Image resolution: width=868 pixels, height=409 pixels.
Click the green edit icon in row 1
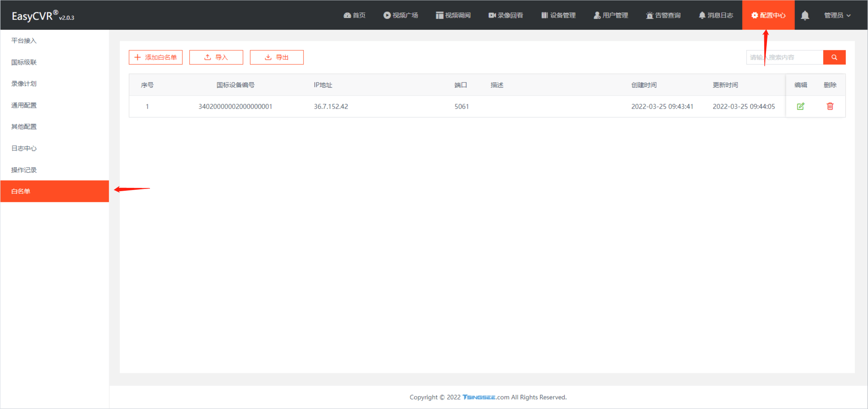click(800, 106)
